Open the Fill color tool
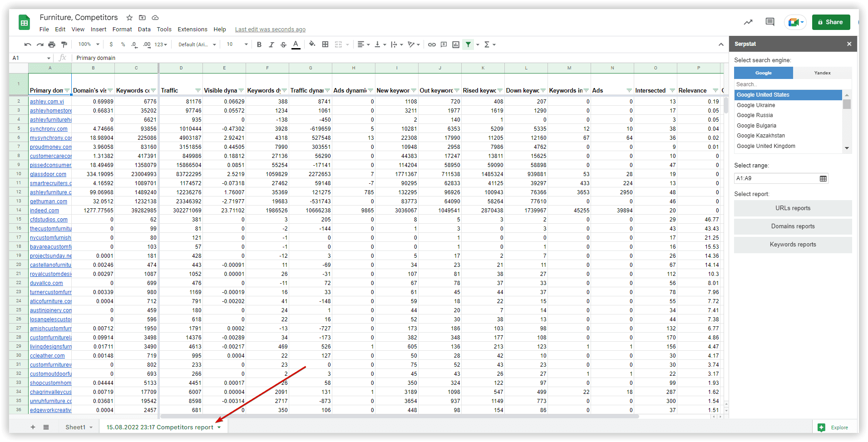 312,44
